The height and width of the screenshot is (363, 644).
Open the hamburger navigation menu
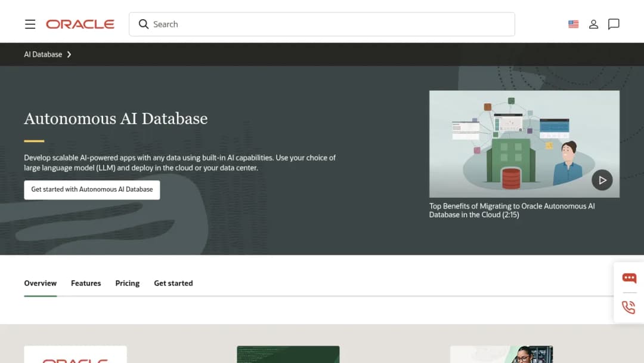(30, 24)
